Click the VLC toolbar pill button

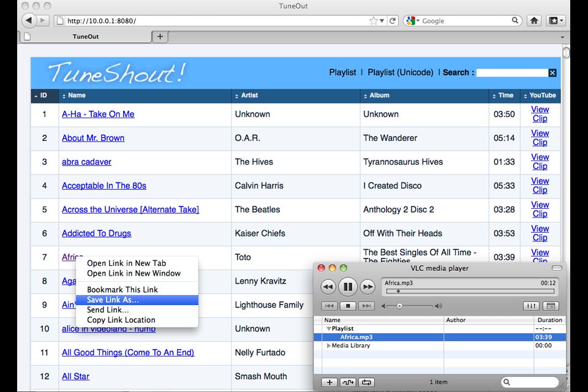click(x=557, y=268)
